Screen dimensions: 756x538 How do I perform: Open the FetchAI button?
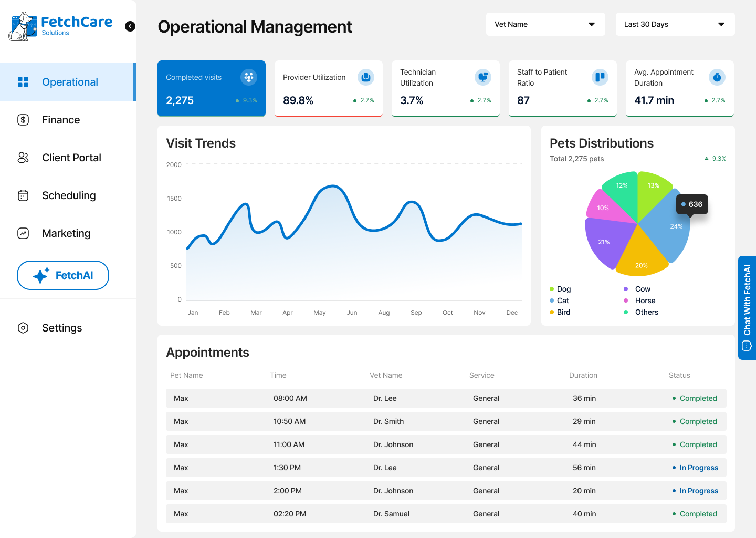click(63, 275)
